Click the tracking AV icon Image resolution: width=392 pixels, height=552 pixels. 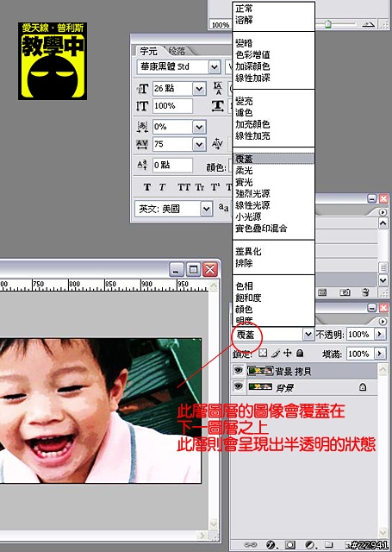point(142,144)
